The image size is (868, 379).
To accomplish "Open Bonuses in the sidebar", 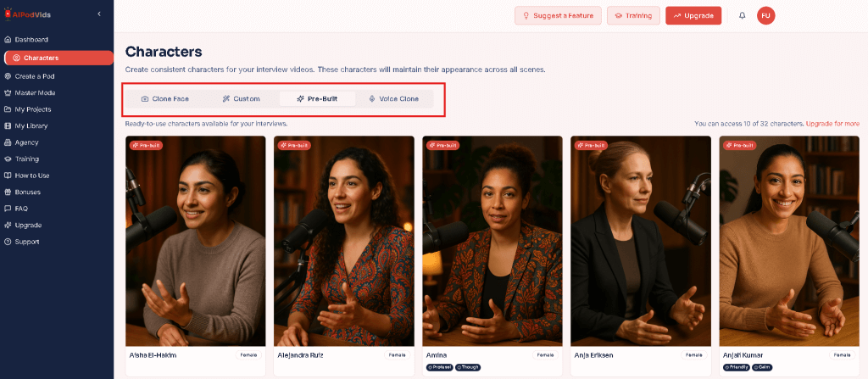I will 28,192.
